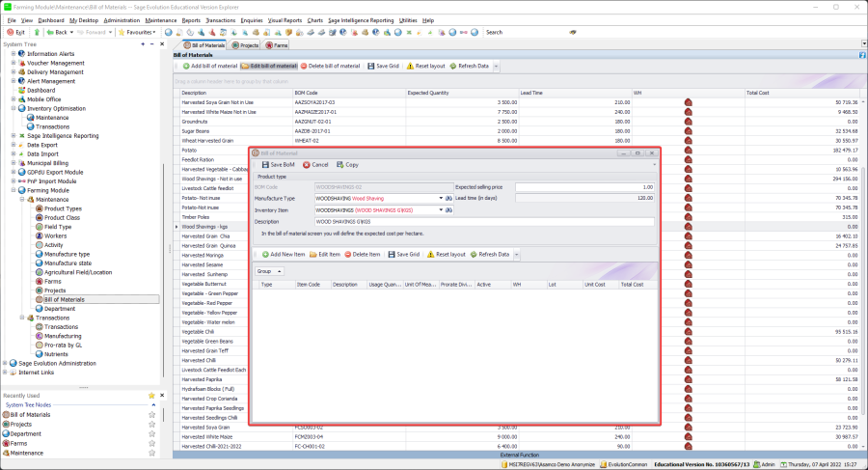Click Reset layout warning icon in dialog
Image resolution: width=868 pixels, height=470 pixels.
point(429,254)
